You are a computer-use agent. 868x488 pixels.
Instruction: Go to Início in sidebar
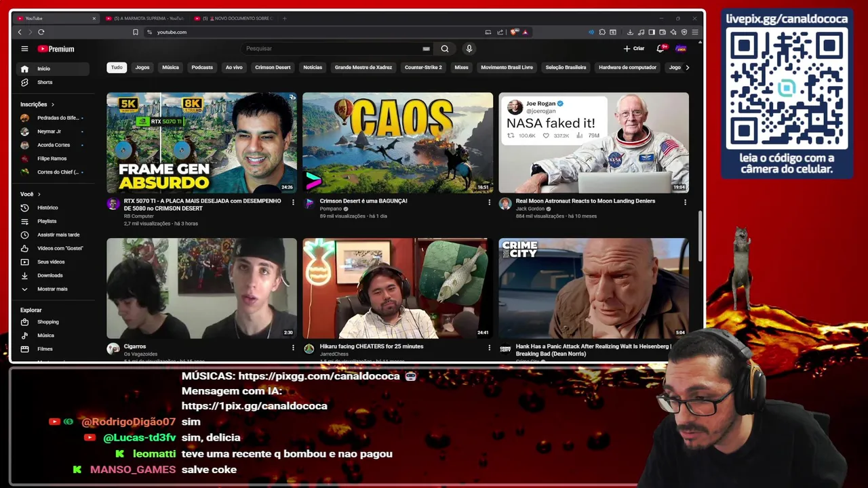click(x=52, y=68)
